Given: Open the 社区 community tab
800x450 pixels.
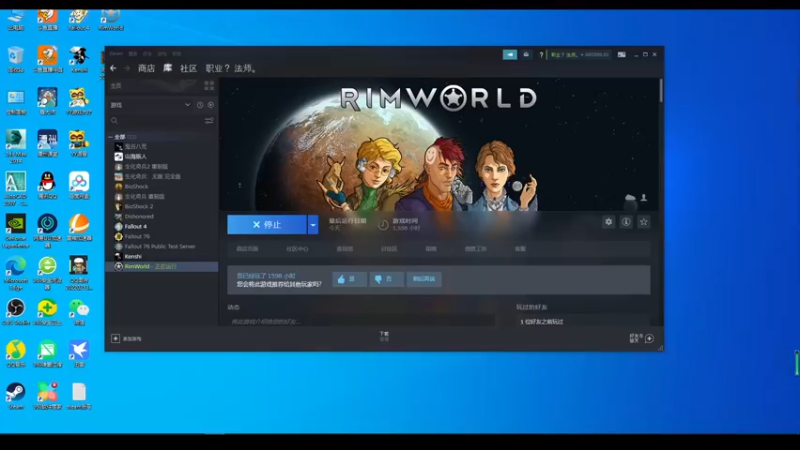Looking at the screenshot, I should pos(188,68).
